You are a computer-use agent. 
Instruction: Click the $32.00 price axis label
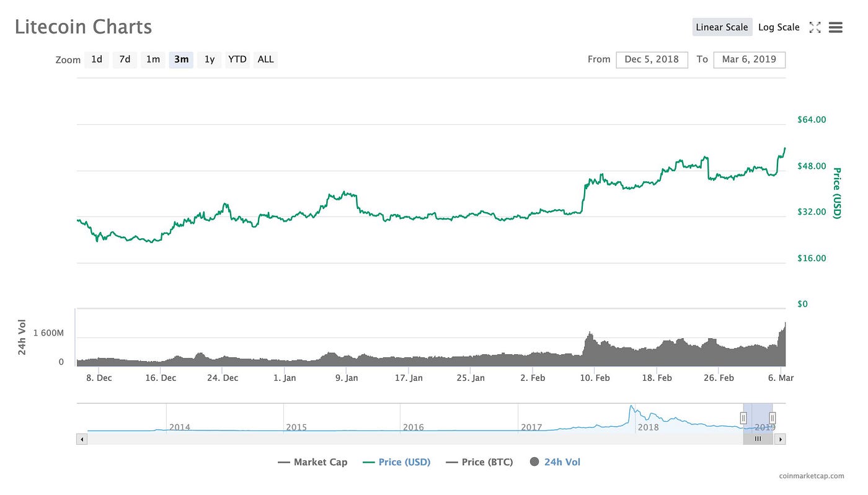pos(812,212)
